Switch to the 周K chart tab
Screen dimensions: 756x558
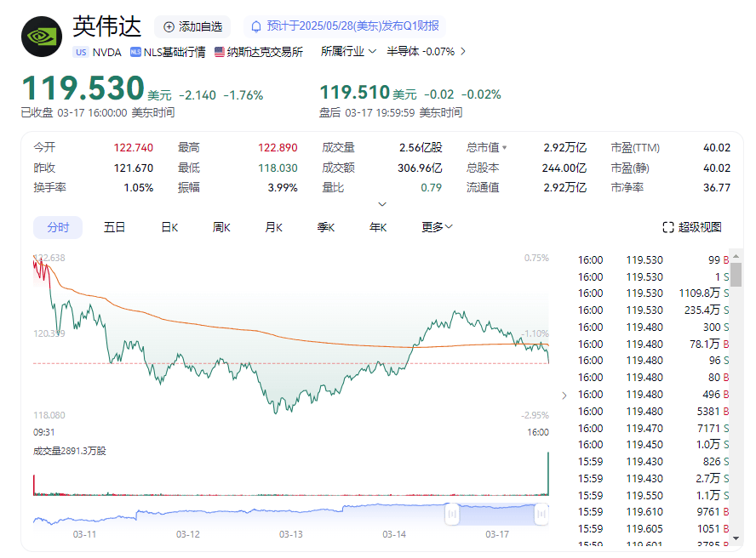point(221,227)
